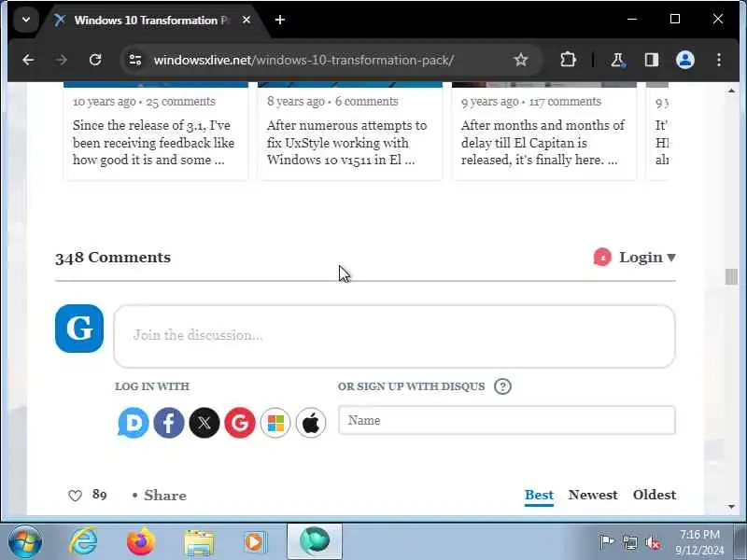Viewport: 747px width, 560px height.
Task: Close the Windows 10 Transformation tab
Action: tap(247, 20)
